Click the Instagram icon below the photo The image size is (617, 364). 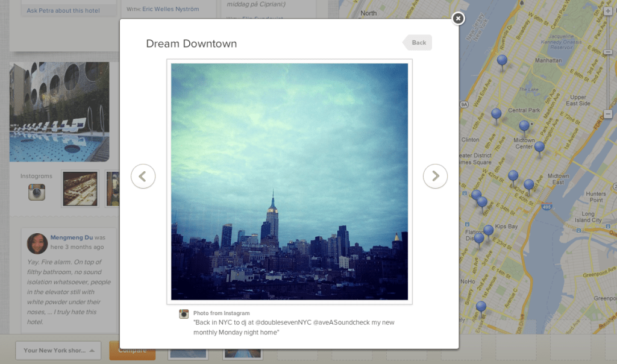(184, 314)
